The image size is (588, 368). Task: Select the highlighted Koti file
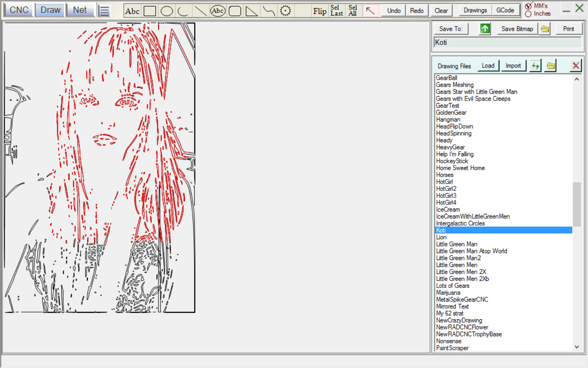503,230
